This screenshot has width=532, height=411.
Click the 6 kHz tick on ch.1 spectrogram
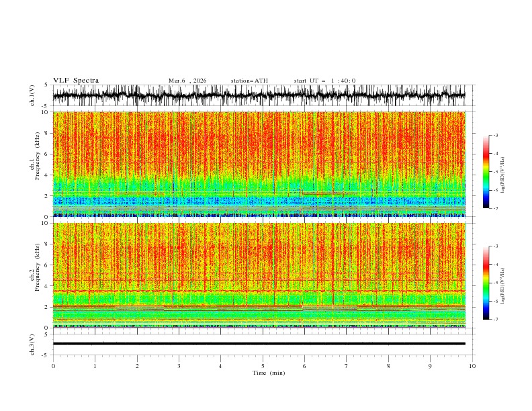tap(47, 154)
